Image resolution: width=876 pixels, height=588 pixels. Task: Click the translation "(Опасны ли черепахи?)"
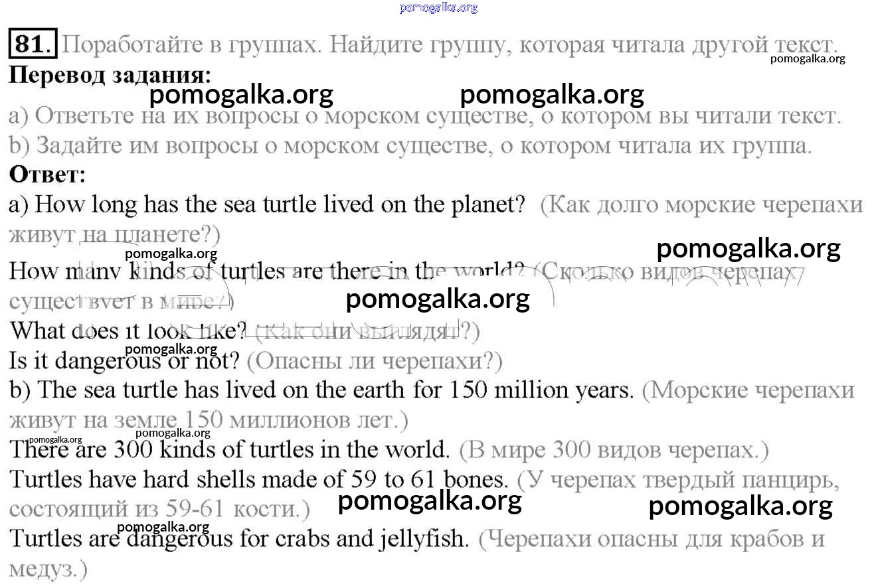coord(375,361)
